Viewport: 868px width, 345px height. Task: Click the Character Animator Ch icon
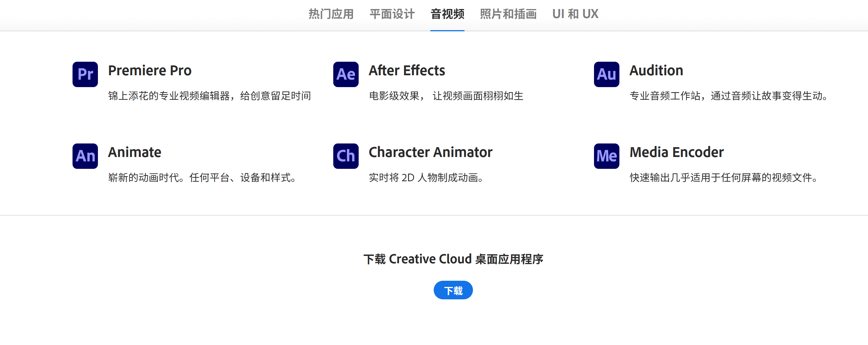(346, 156)
